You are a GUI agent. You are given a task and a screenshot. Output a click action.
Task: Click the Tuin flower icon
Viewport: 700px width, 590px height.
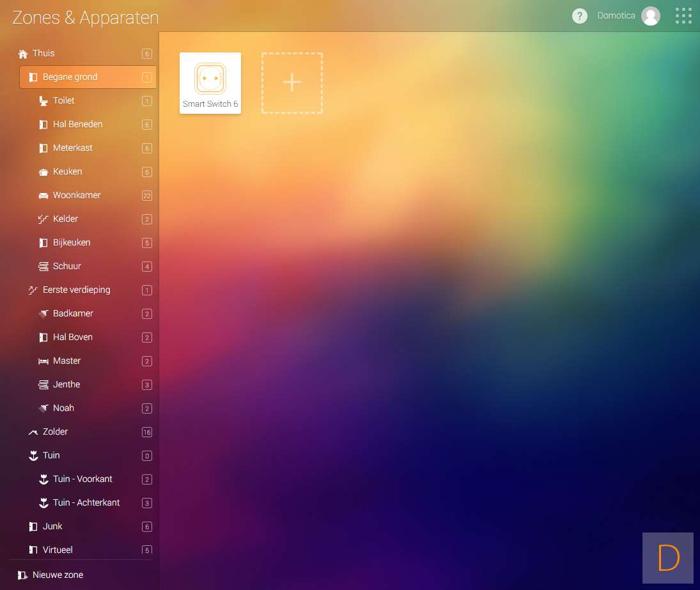(33, 456)
